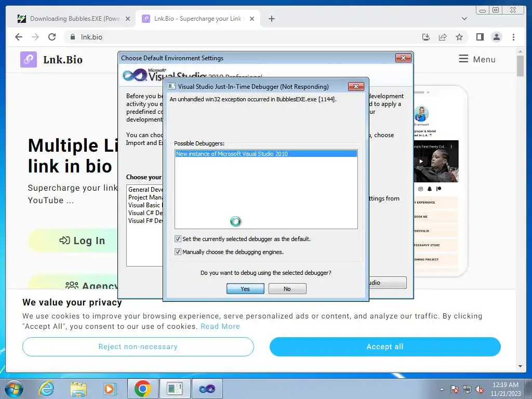Click Yes in the Just-In-Time Debugger dialog

pos(245,289)
